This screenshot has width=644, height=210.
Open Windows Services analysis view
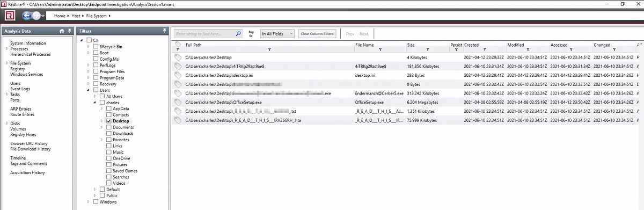26,75
